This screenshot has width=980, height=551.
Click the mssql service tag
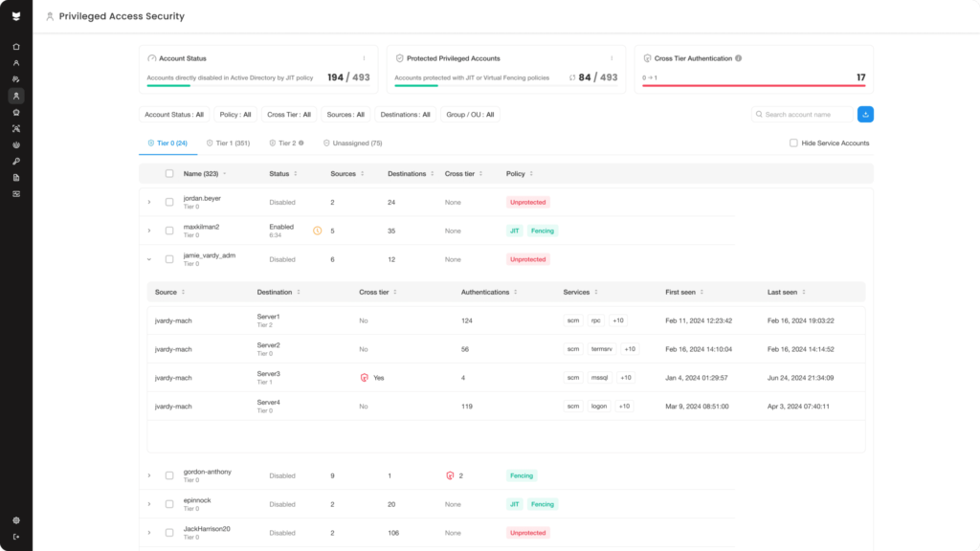pyautogui.click(x=599, y=377)
